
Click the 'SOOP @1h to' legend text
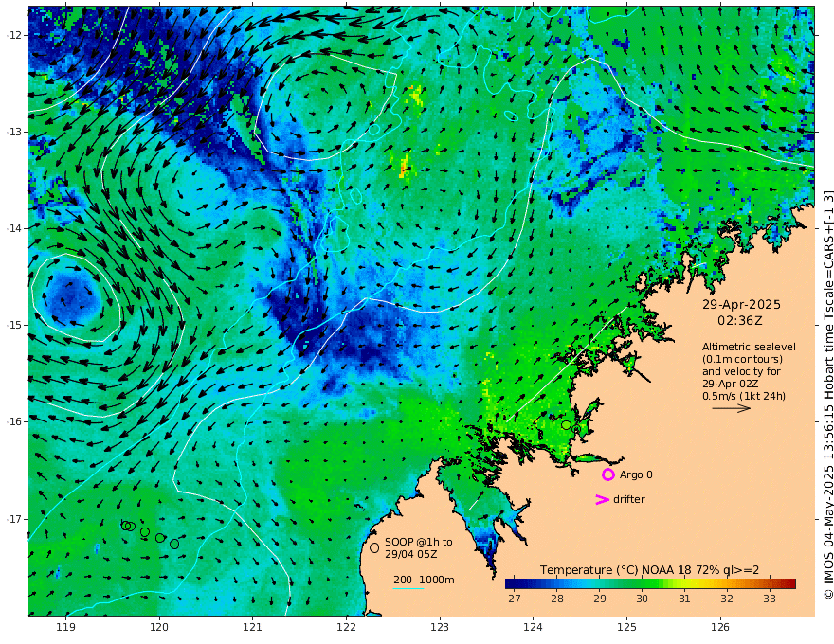pyautogui.click(x=419, y=542)
